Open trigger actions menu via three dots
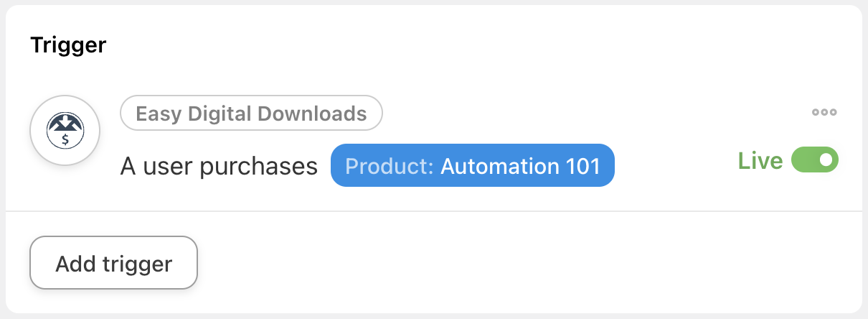The height and width of the screenshot is (319, 868). (x=824, y=112)
